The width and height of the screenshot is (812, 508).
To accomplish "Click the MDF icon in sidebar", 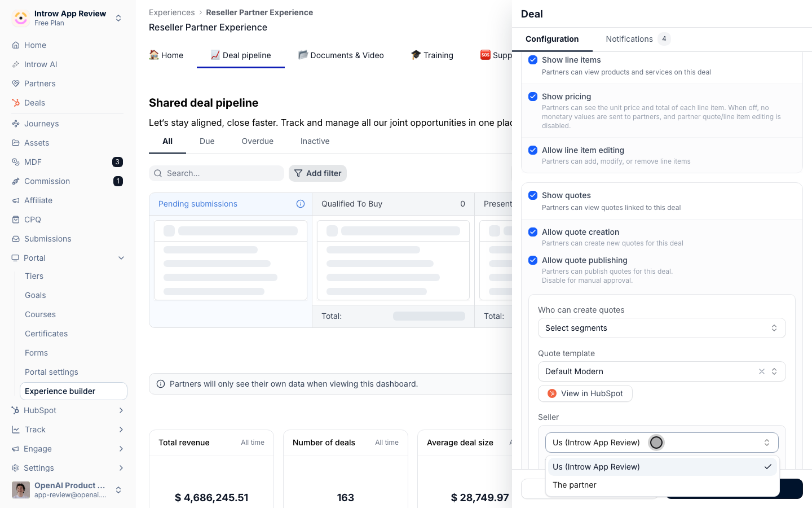I will [16, 162].
